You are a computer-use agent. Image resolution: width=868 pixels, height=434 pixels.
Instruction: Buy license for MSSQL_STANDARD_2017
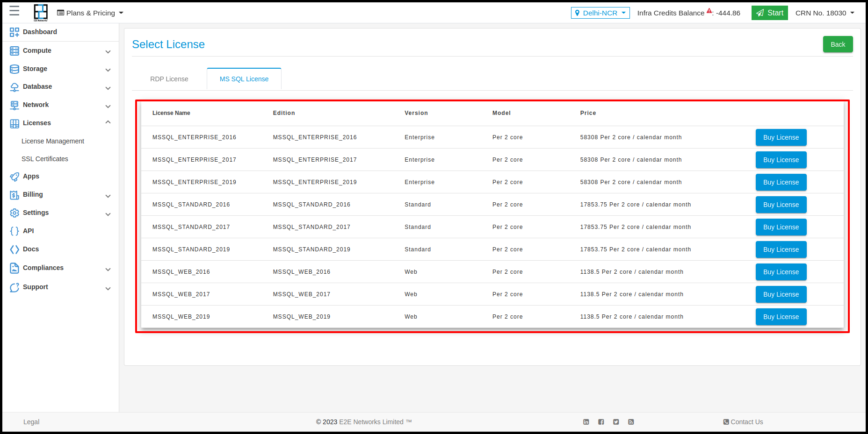pyautogui.click(x=781, y=227)
